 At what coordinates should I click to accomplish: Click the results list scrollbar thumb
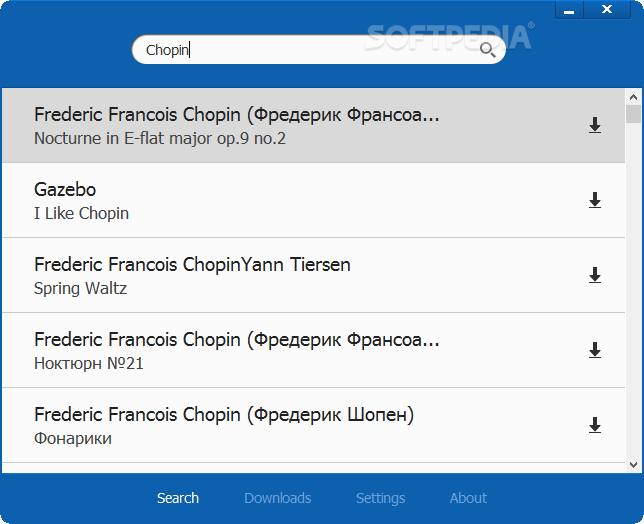633,114
